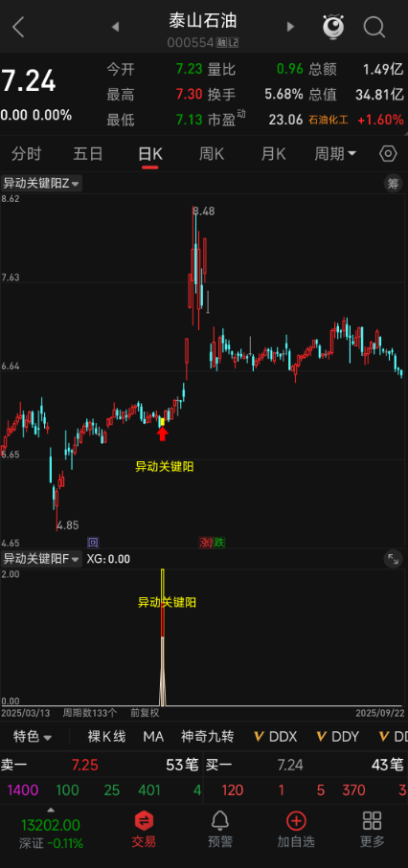Add to watchlist with 加自选

[x=296, y=829]
